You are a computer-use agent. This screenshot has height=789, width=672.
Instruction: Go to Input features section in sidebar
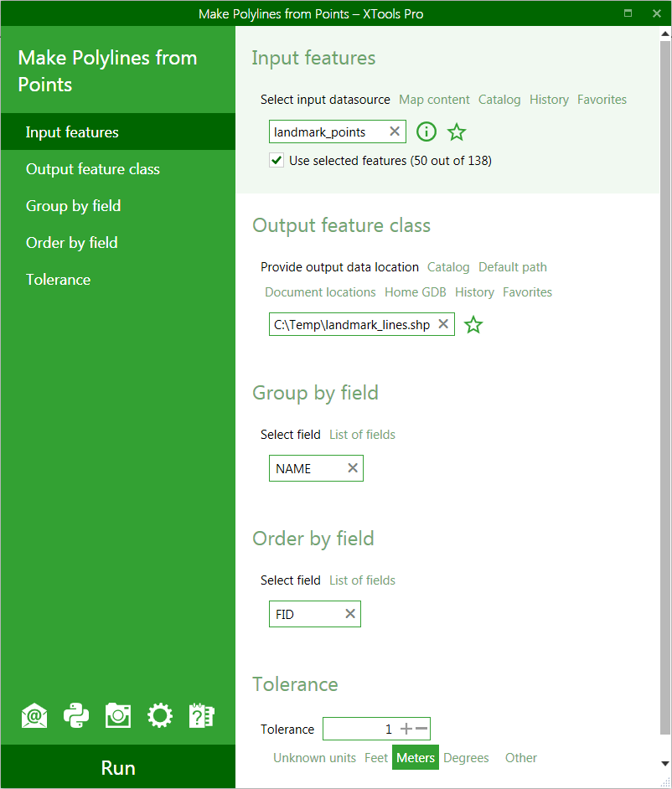point(118,131)
